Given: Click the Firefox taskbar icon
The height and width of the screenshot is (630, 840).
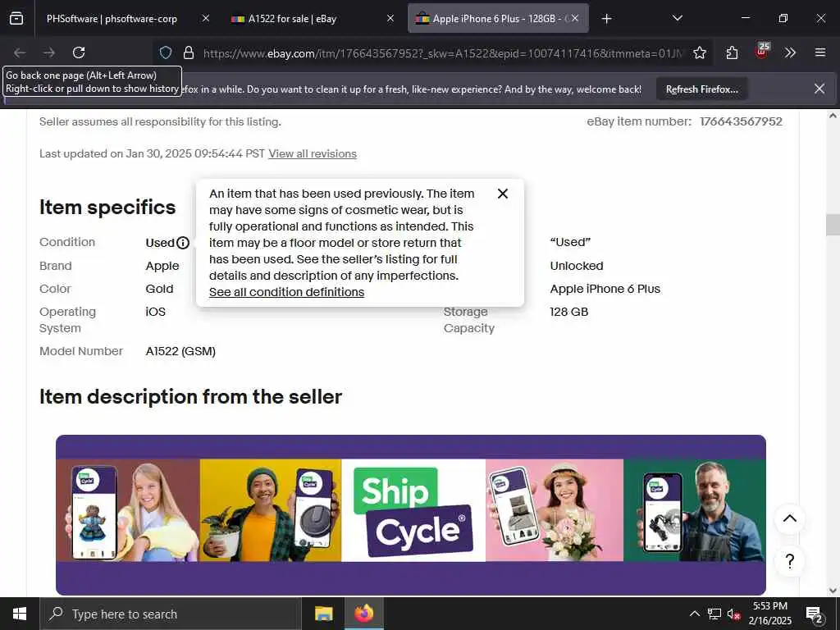Looking at the screenshot, I should pos(363,614).
